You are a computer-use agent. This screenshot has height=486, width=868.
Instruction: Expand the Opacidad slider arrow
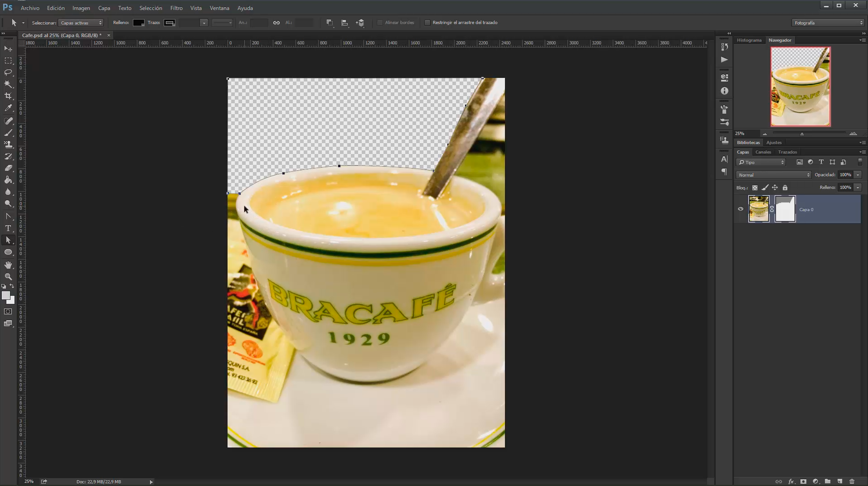click(x=858, y=175)
